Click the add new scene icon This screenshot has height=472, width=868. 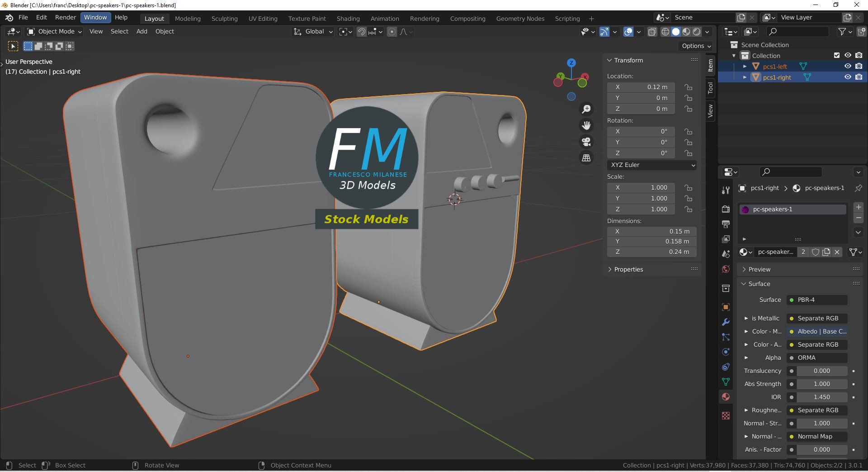point(741,18)
